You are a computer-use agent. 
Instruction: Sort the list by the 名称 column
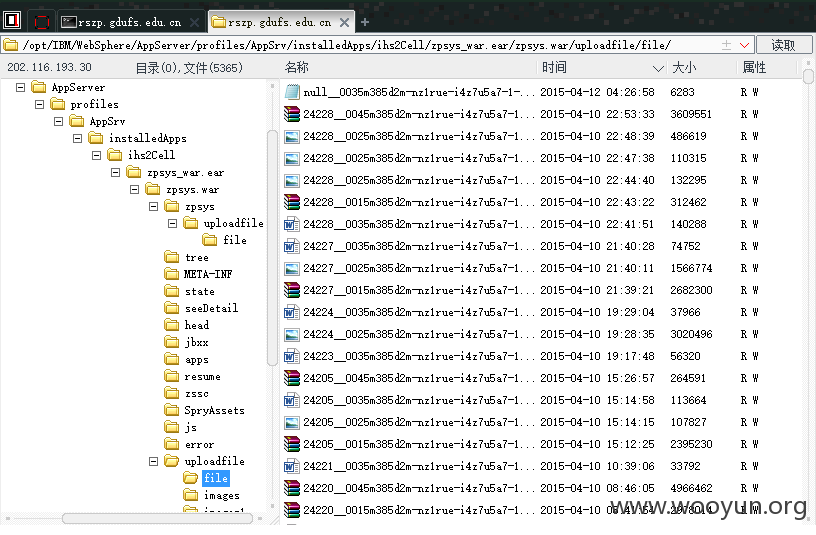(x=297, y=67)
